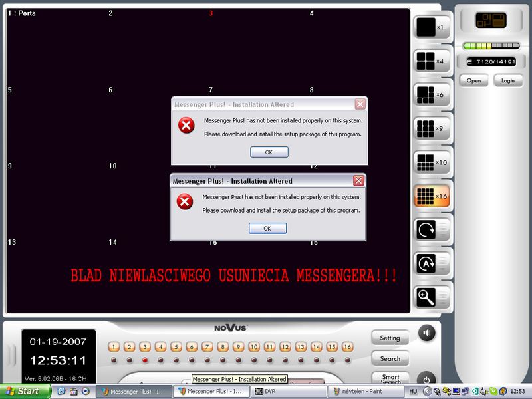Open the Search function
This screenshot has width=532, height=399.
pyautogui.click(x=390, y=358)
